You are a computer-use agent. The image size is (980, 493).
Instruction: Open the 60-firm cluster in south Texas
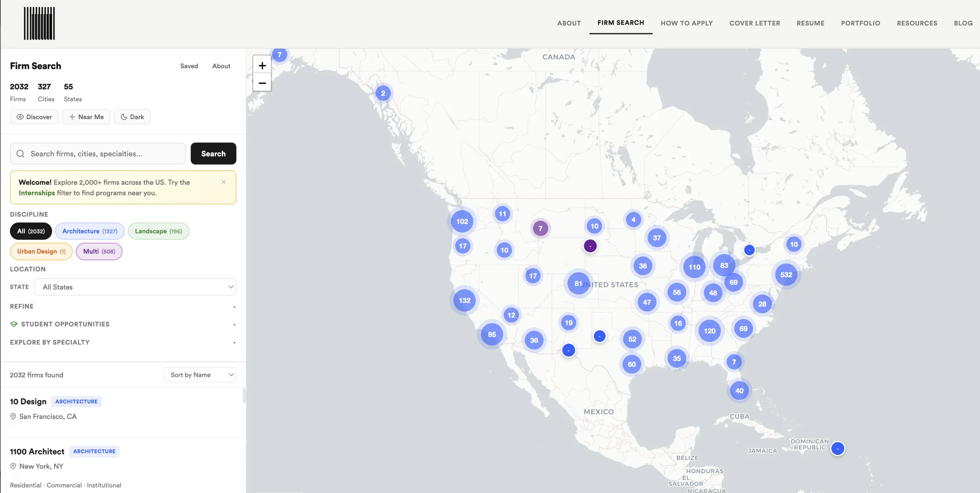click(632, 364)
